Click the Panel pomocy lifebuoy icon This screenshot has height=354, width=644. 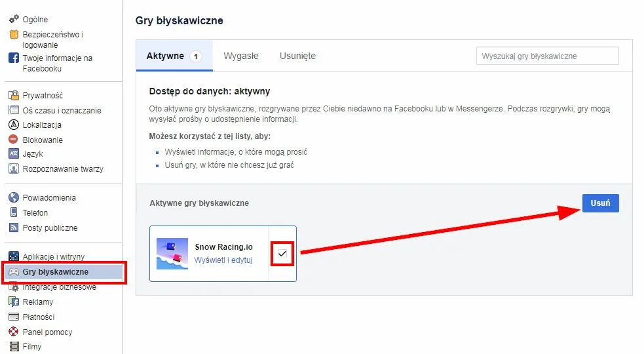point(14,332)
